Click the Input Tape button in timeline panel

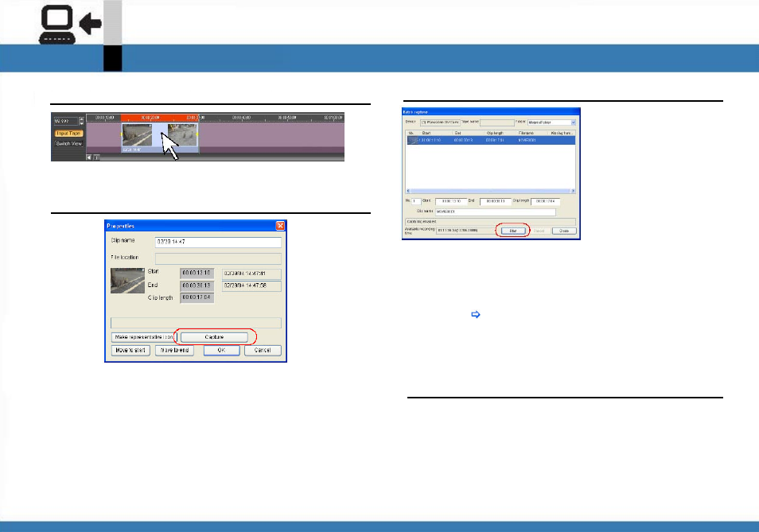(68, 134)
